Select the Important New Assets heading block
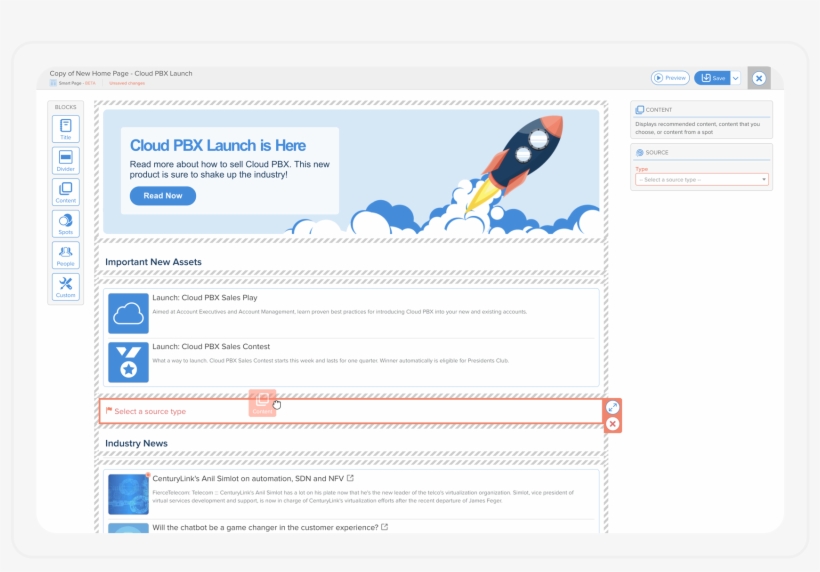Viewport: 820px width, 572px height. 153,262
